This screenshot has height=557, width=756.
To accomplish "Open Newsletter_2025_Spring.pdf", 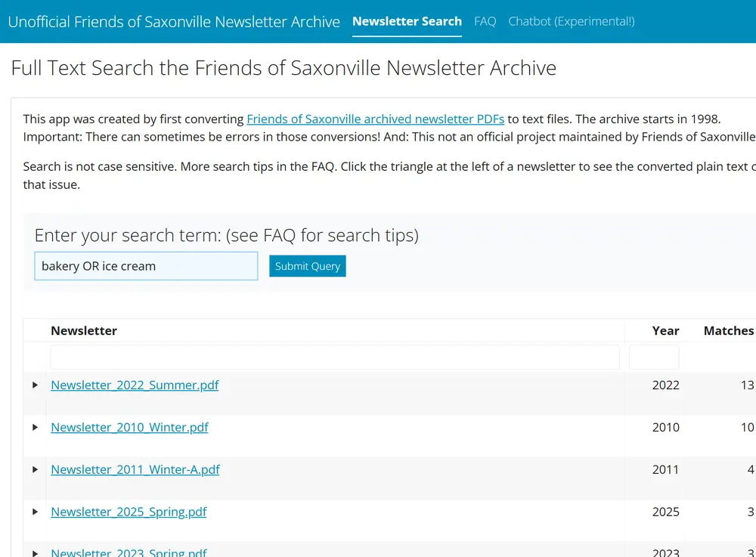I will pyautogui.click(x=129, y=512).
